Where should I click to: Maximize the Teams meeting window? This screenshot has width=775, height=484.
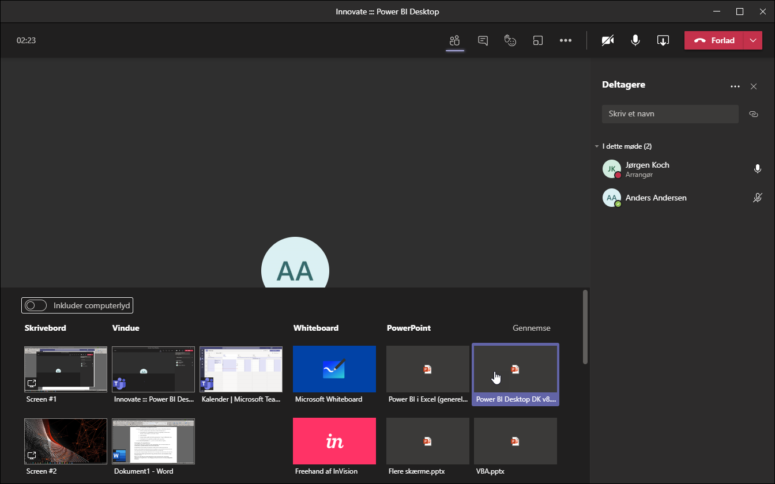click(x=739, y=11)
